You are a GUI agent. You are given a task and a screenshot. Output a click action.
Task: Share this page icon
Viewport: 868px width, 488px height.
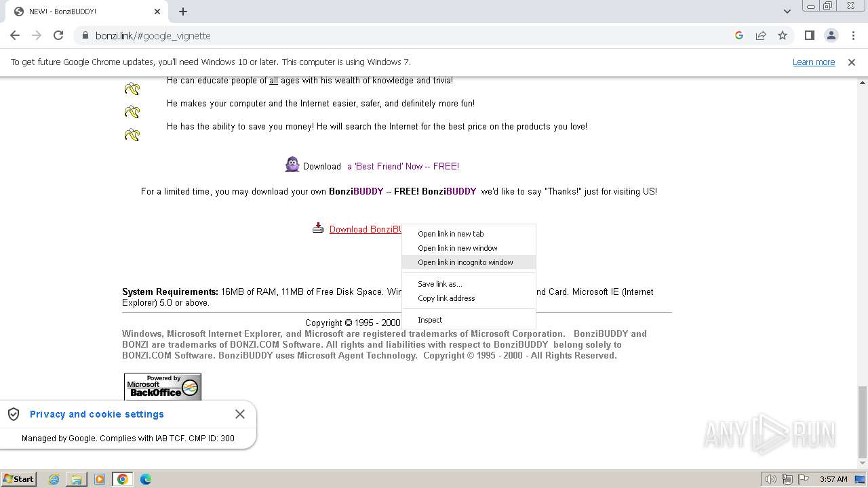pos(761,35)
